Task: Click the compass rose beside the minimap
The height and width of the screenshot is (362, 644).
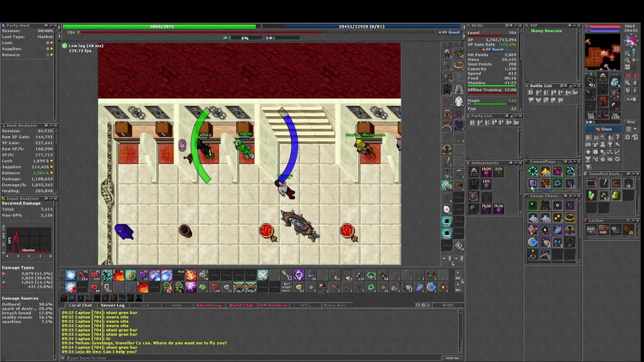Action: [632, 41]
